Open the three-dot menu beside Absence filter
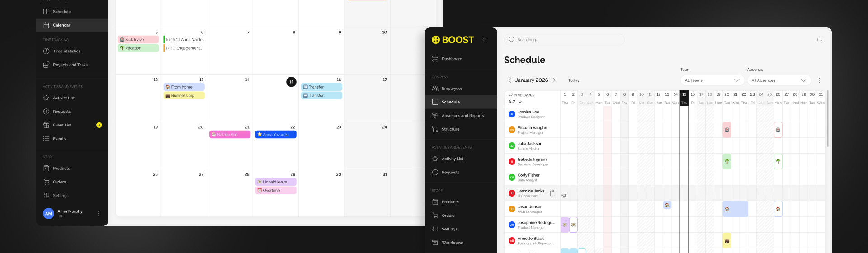The image size is (868, 253). (819, 80)
